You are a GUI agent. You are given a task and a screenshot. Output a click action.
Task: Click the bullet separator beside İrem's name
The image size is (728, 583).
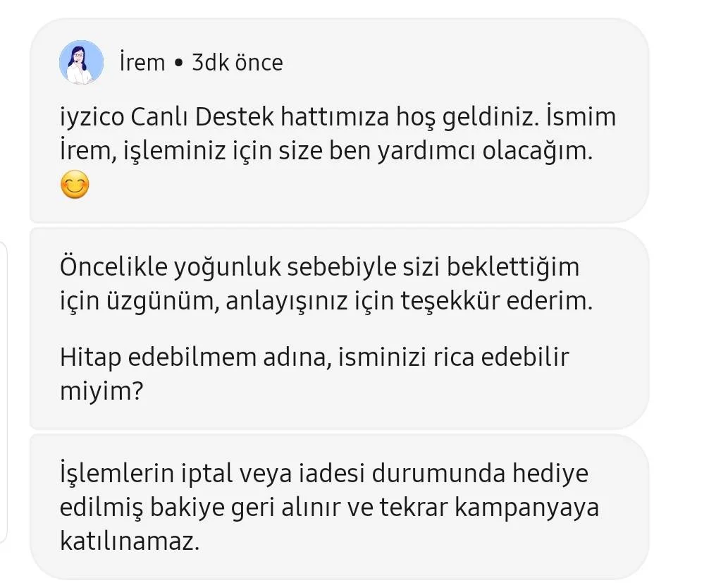[178, 63]
